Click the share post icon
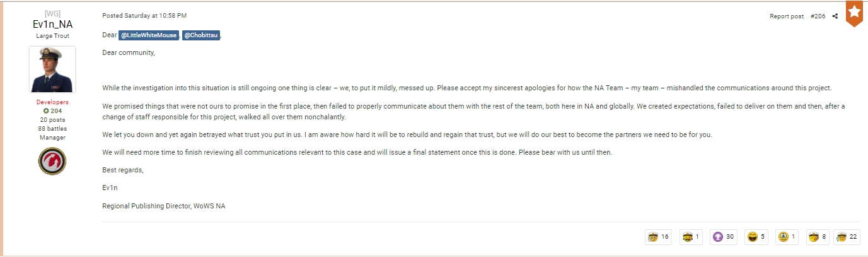 pos(835,16)
